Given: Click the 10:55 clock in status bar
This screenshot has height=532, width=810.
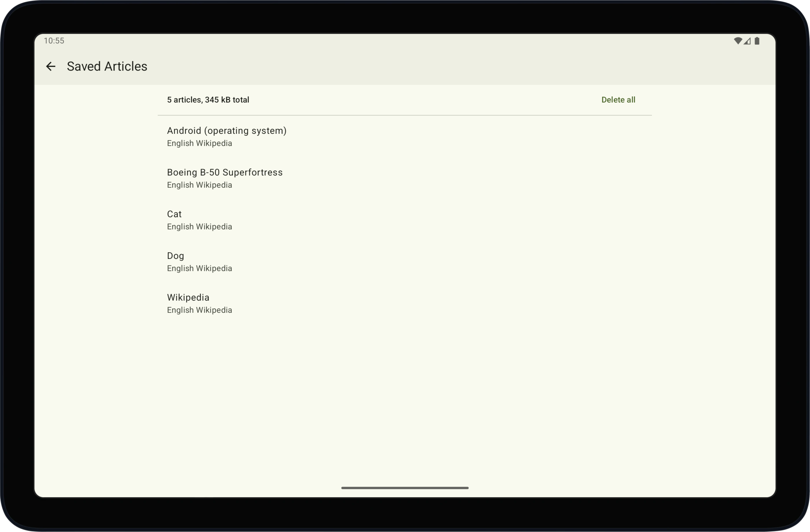Looking at the screenshot, I should [54, 41].
